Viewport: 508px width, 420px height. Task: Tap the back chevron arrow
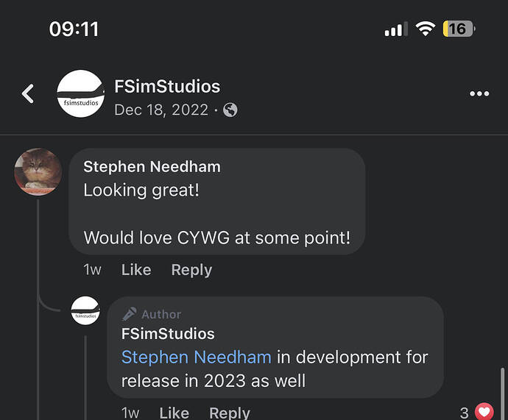[28, 93]
